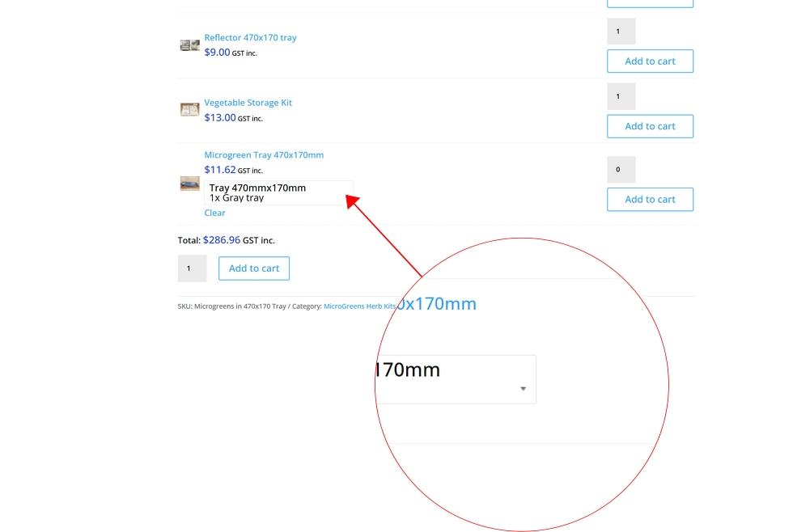Open the MicroGreens Herb Kits category link
810x532 pixels.
point(359,306)
